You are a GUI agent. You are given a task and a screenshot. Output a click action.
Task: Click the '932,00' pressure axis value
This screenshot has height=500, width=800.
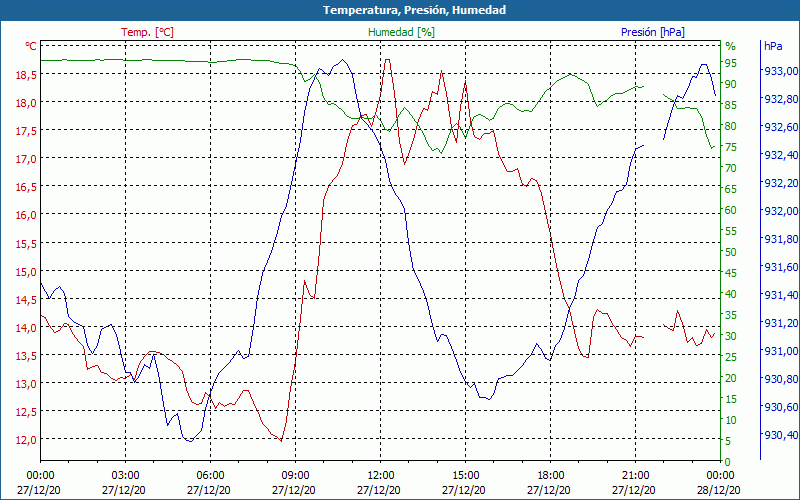tap(780, 211)
